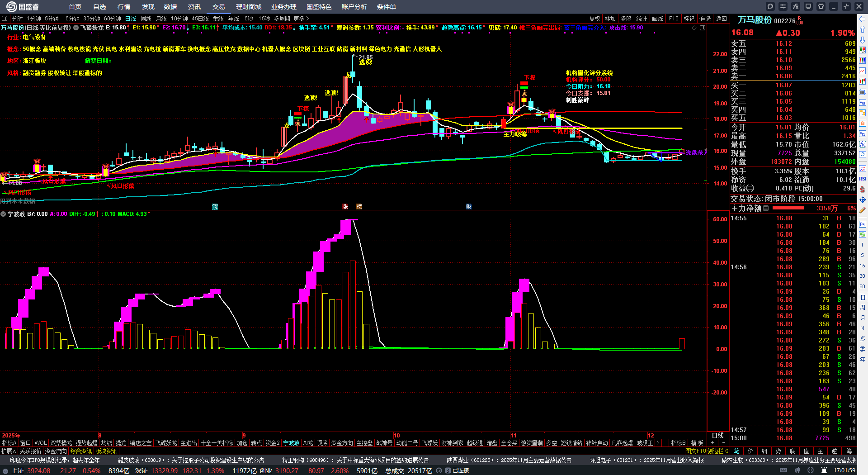Click the 统计 statistics button
The width and height of the screenshot is (868, 475).
[x=642, y=19]
